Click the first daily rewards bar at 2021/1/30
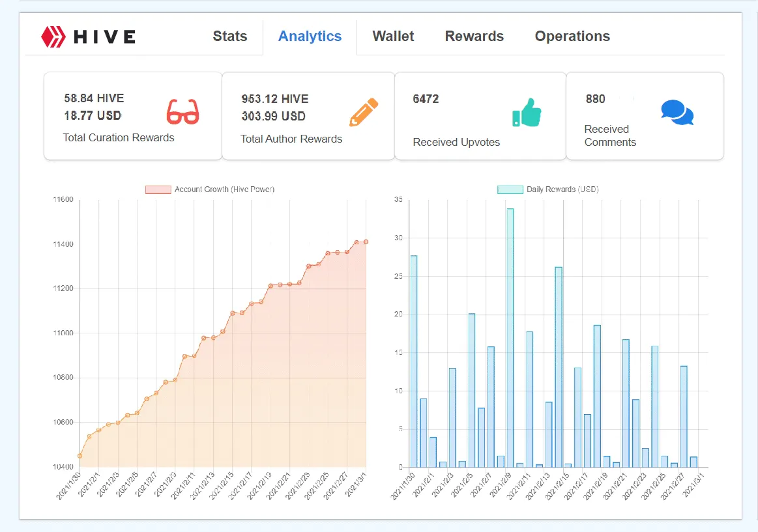The image size is (758, 532). tap(414, 361)
